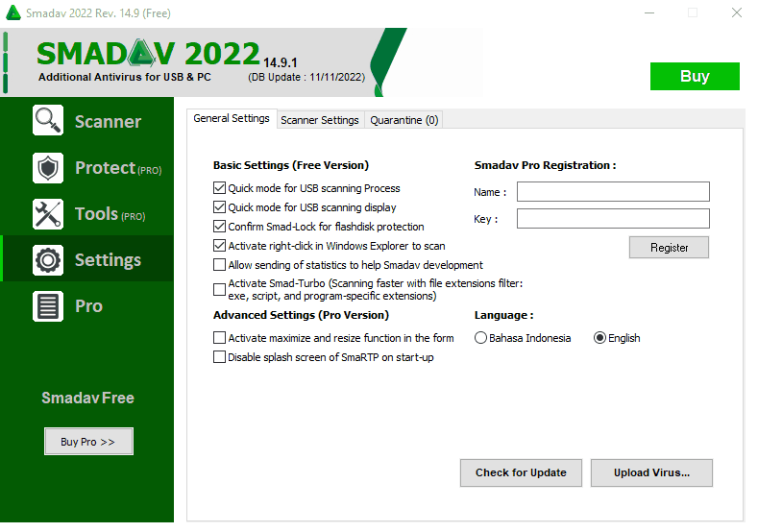
Task: Click Check for Update button
Action: coord(521,472)
